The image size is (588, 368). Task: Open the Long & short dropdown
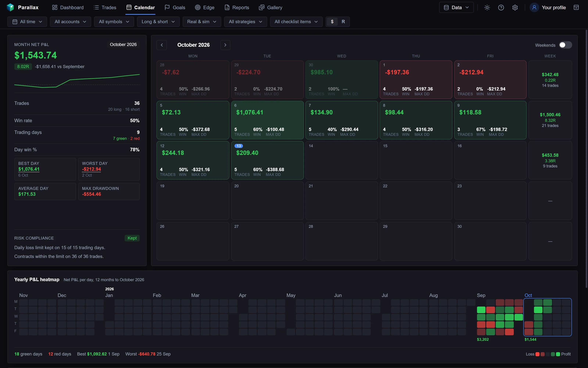[158, 22]
